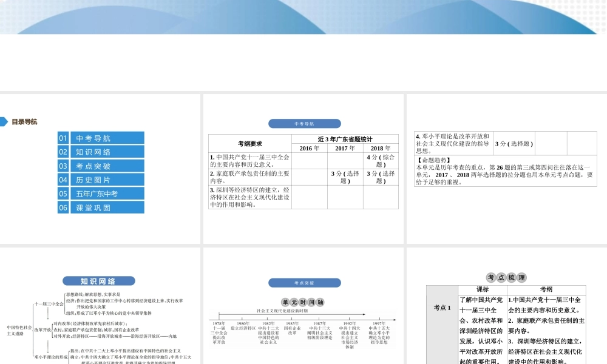
Task: Click the 考点梳理 circled title
Action: (506, 277)
